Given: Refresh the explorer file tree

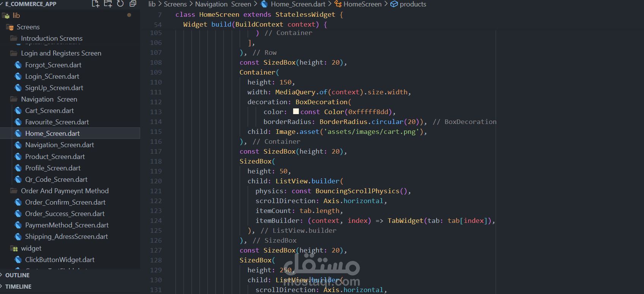Looking at the screenshot, I should tap(120, 4).
